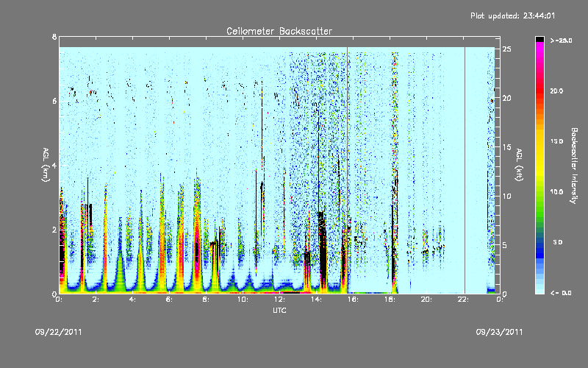Viewport: 588px width, 368px height.
Task: Click the 'AGL (km)' left axis label
Action: (x=46, y=165)
